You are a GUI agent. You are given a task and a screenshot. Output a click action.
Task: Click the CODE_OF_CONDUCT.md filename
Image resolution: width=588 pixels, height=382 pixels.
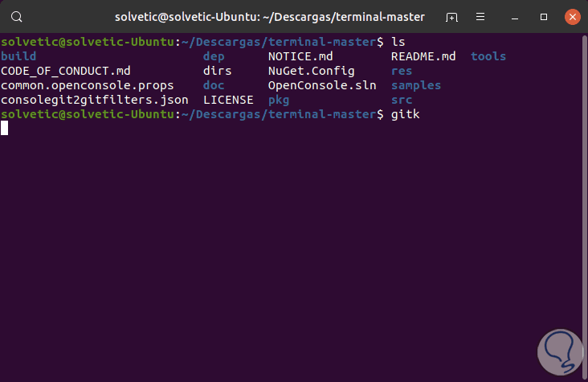pyautogui.click(x=66, y=71)
